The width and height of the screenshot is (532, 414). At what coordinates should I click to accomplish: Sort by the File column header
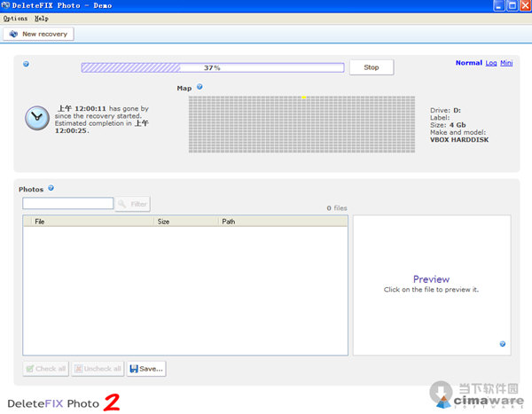92,222
